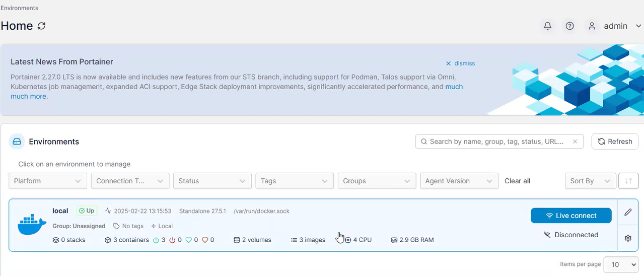Click the stacks layers icon
The height and width of the screenshot is (276, 644).
click(56, 240)
